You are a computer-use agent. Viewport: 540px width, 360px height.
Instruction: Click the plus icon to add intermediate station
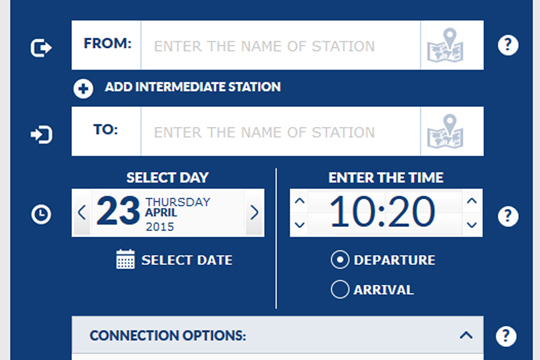pos(83,89)
